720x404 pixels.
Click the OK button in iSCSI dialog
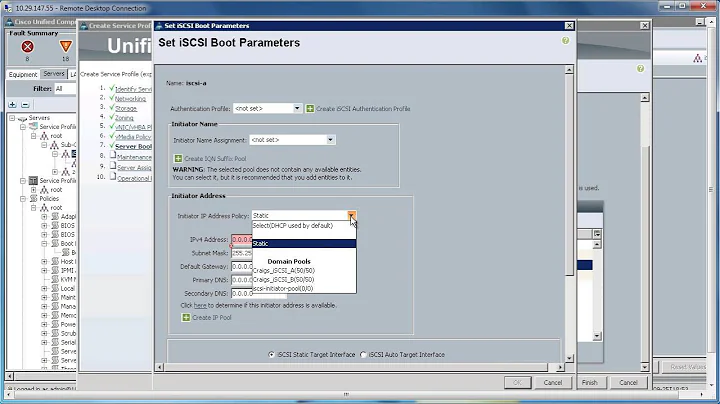(x=517, y=382)
